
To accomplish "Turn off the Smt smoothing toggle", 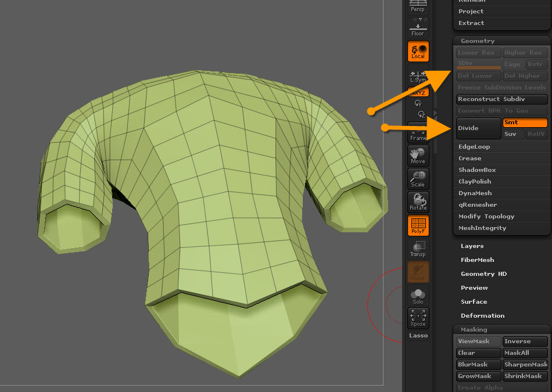I will tap(525, 123).
